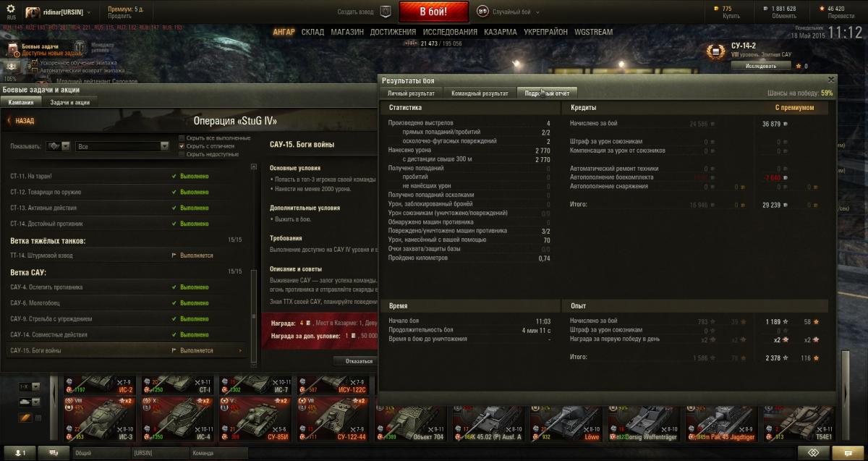The height and width of the screenshot is (461, 868).
Task: Open the vehicle type filter dropdown
Action: coord(58,146)
